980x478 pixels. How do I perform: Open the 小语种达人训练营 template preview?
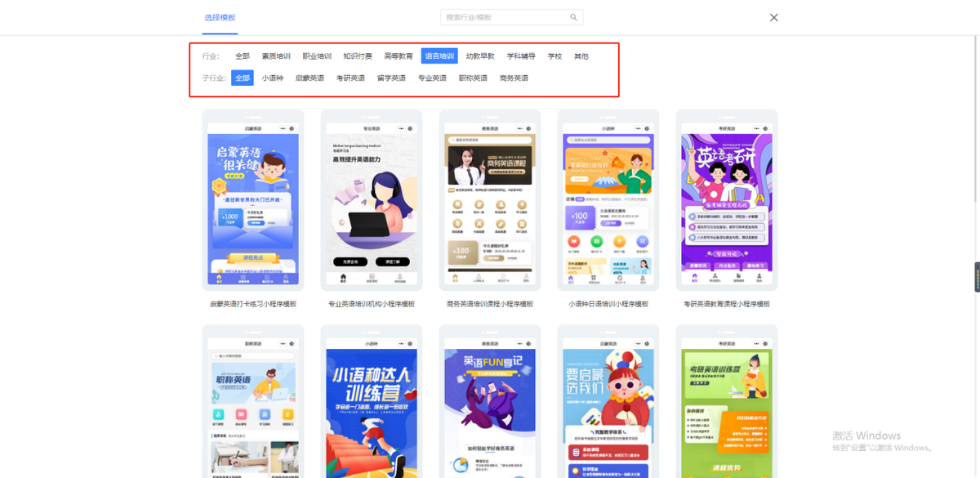[x=372, y=402]
